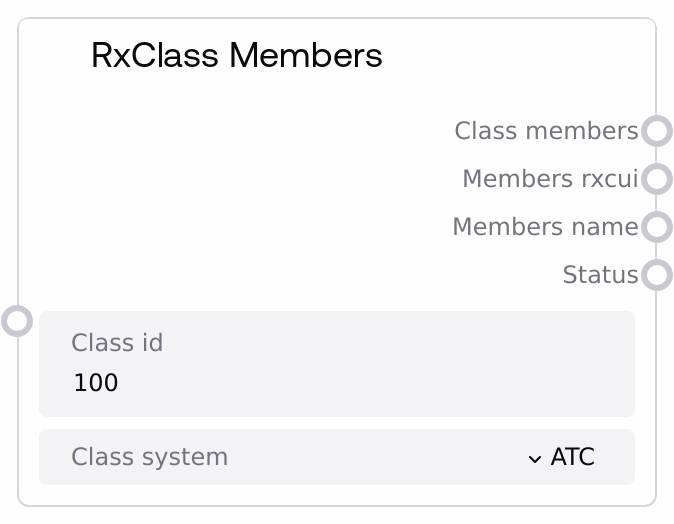Open the Class system dropdown

point(336,457)
